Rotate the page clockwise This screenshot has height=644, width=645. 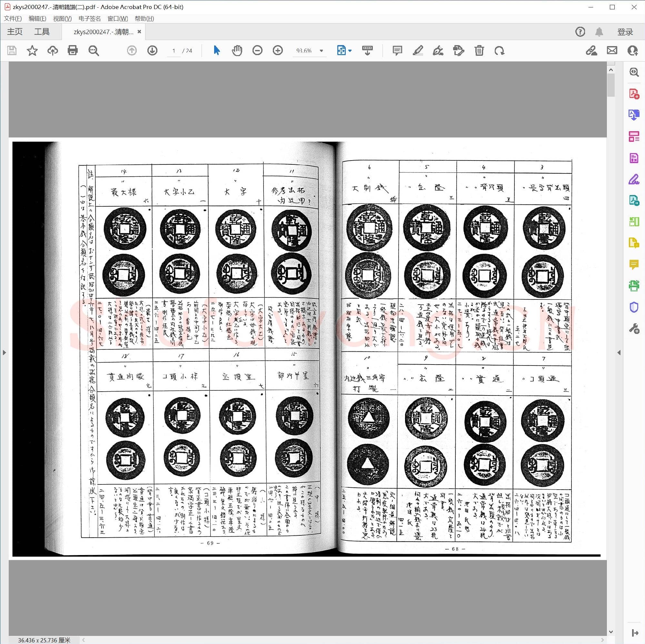(x=499, y=50)
